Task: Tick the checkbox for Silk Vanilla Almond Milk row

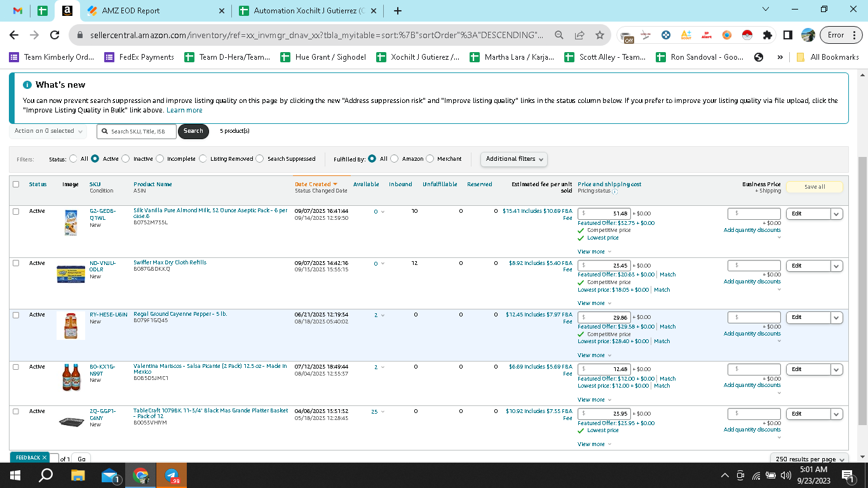Action: [16, 212]
